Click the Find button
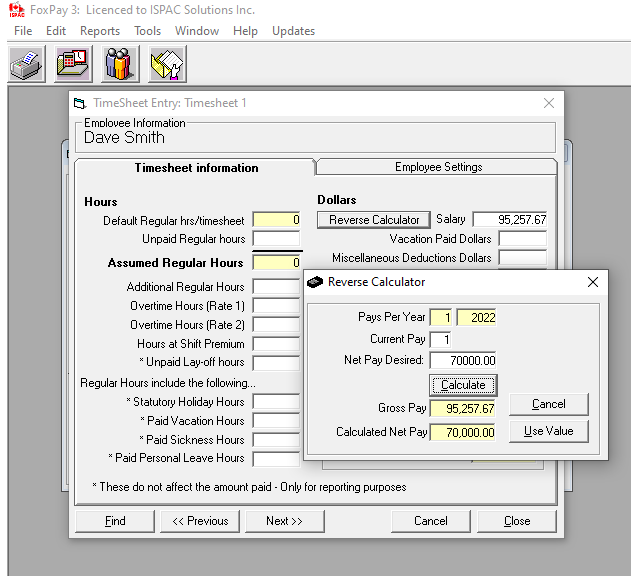This screenshot has width=631, height=576. coord(115,521)
